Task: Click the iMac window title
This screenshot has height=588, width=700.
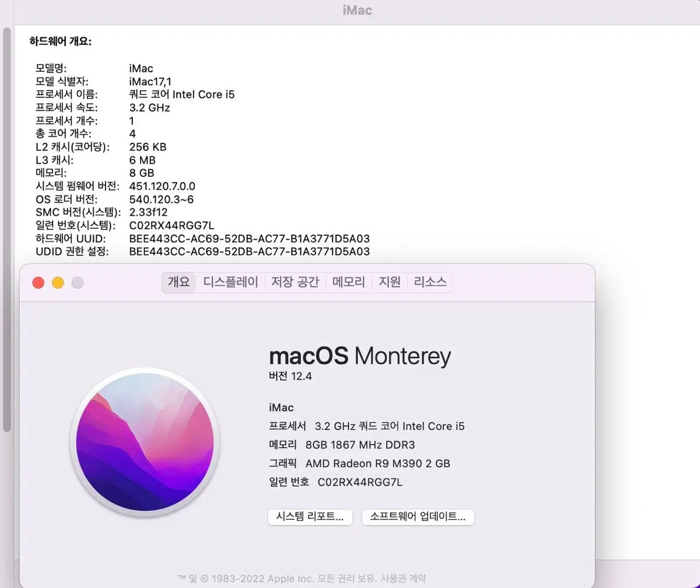Action: tap(357, 10)
